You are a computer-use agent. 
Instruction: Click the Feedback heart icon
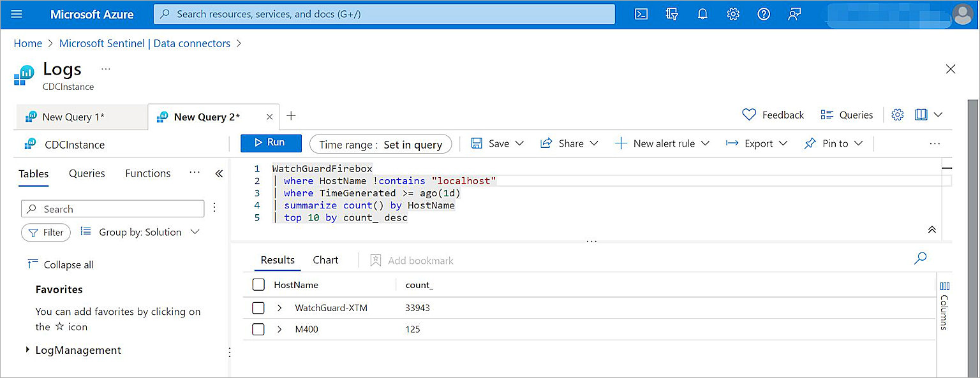tap(750, 115)
